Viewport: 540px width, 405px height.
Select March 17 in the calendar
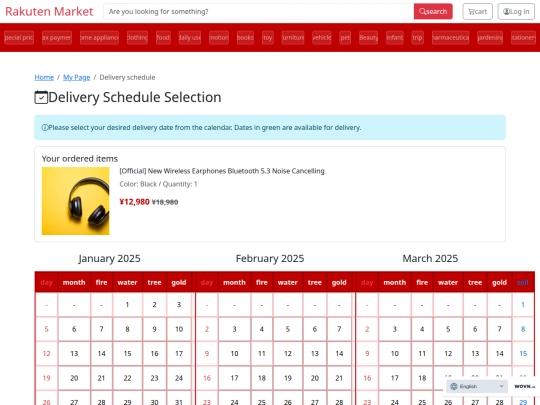tap(395, 378)
